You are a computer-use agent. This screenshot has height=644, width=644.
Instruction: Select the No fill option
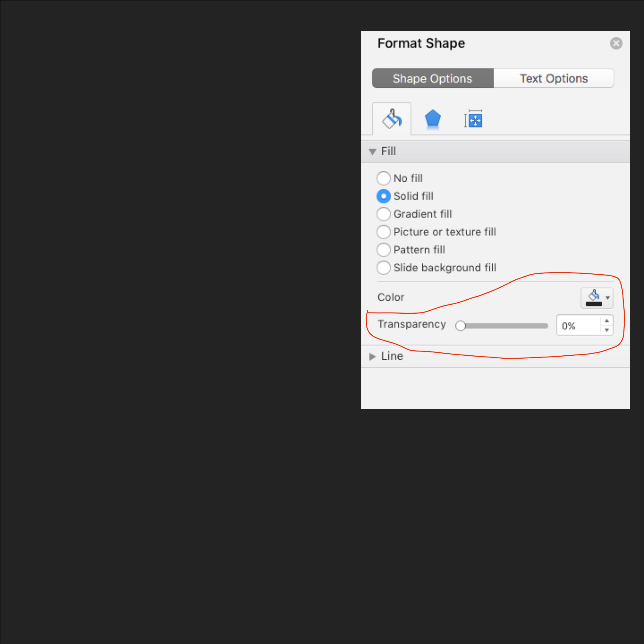click(x=383, y=178)
